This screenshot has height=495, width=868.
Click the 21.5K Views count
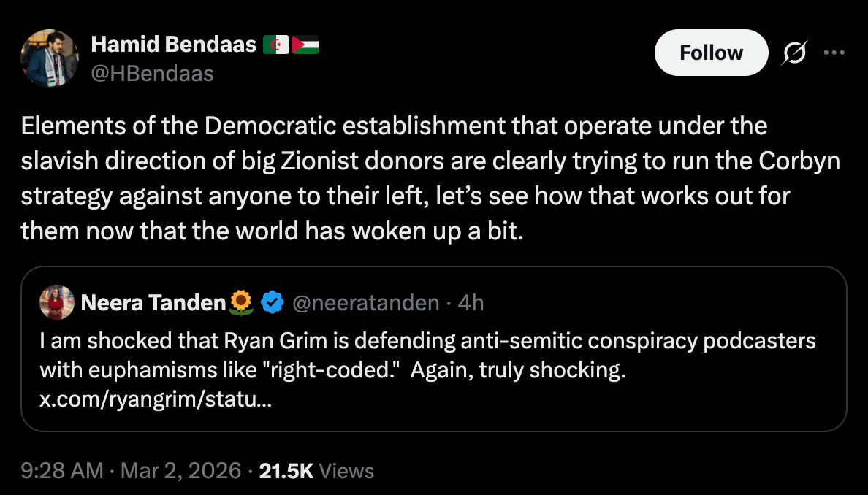point(286,471)
